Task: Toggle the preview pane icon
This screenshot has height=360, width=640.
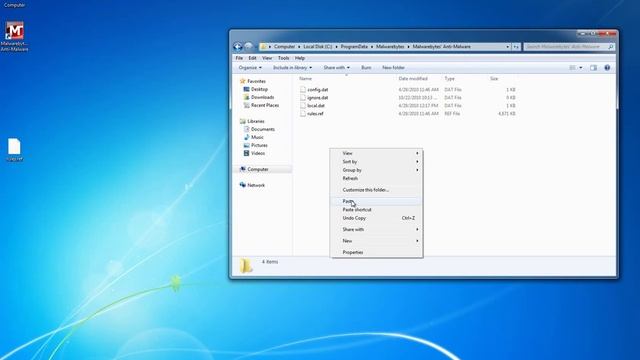Action: (x=593, y=68)
